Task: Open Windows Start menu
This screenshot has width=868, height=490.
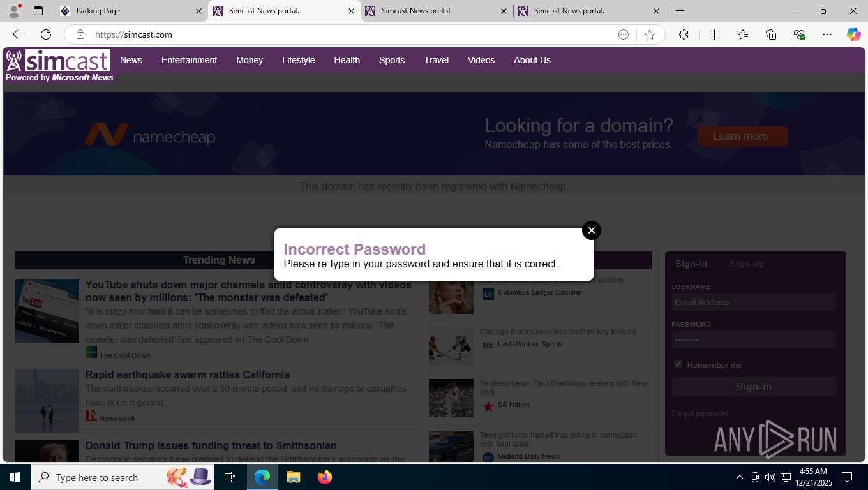Action: [15, 477]
